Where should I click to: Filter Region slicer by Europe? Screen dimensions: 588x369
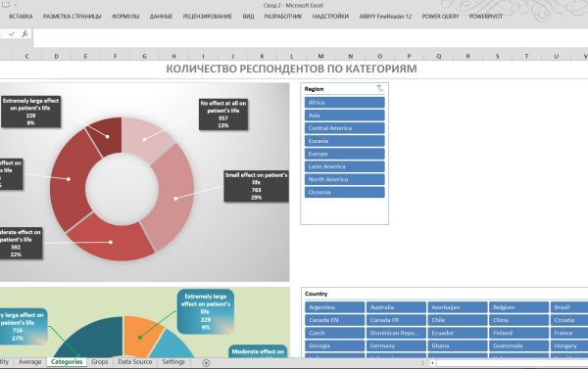345,154
